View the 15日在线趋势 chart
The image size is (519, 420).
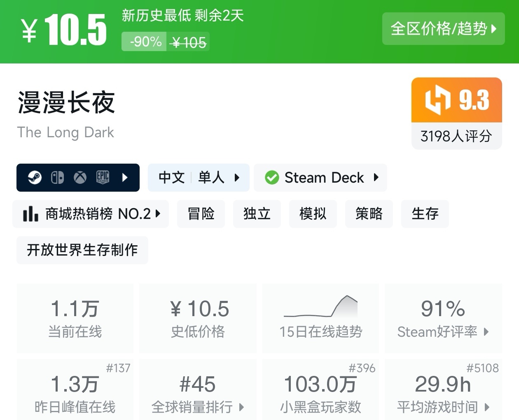[321, 318]
